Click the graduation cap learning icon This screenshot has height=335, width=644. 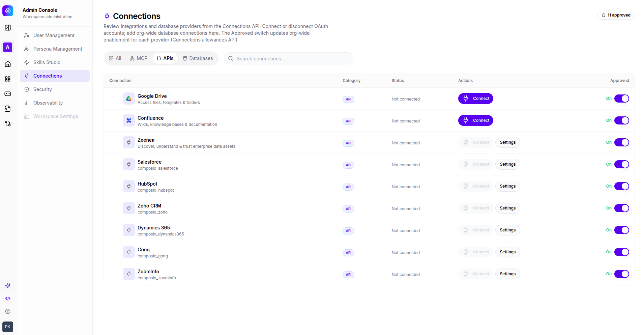pyautogui.click(x=8, y=299)
